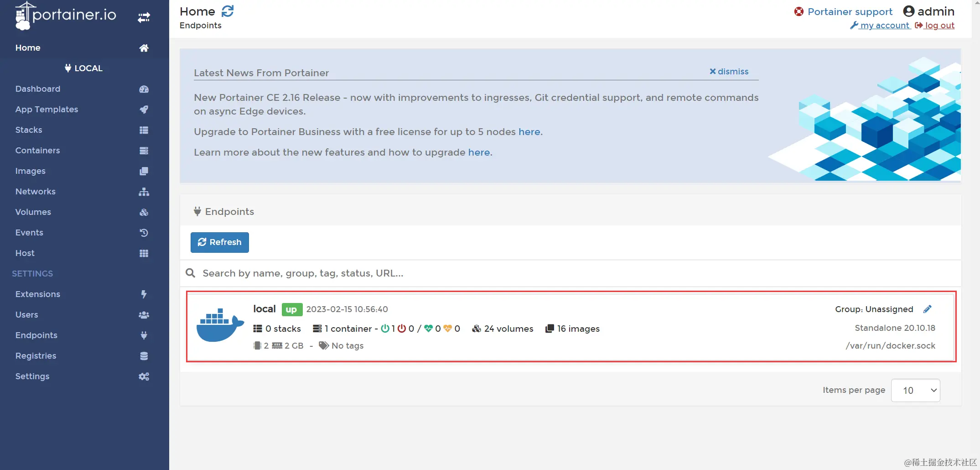Click the Portainer.io logo
The image size is (980, 470).
coord(66,16)
